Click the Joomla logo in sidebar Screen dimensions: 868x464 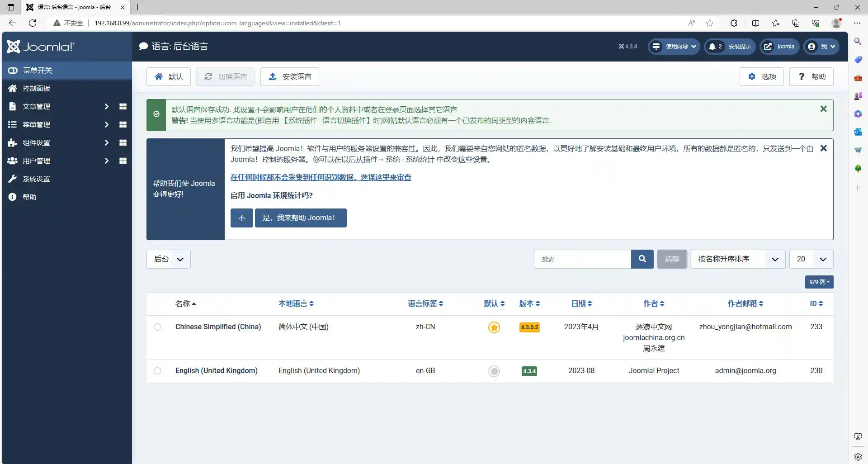[41, 47]
